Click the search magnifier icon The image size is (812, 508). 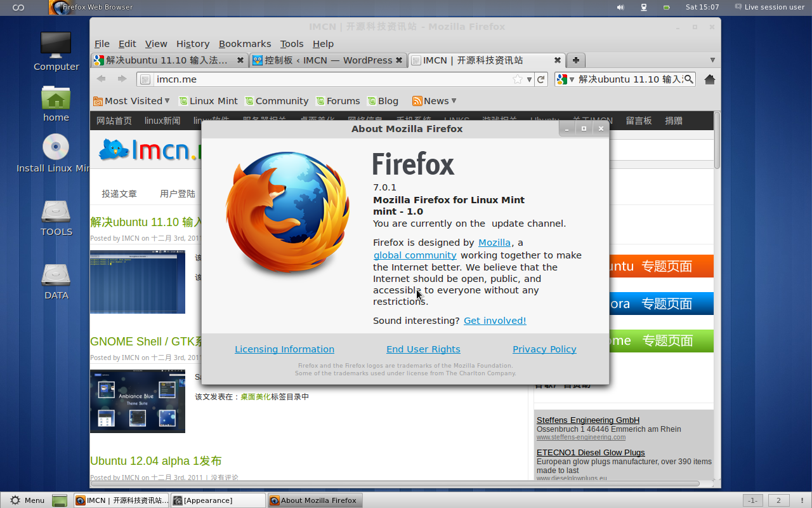688,79
